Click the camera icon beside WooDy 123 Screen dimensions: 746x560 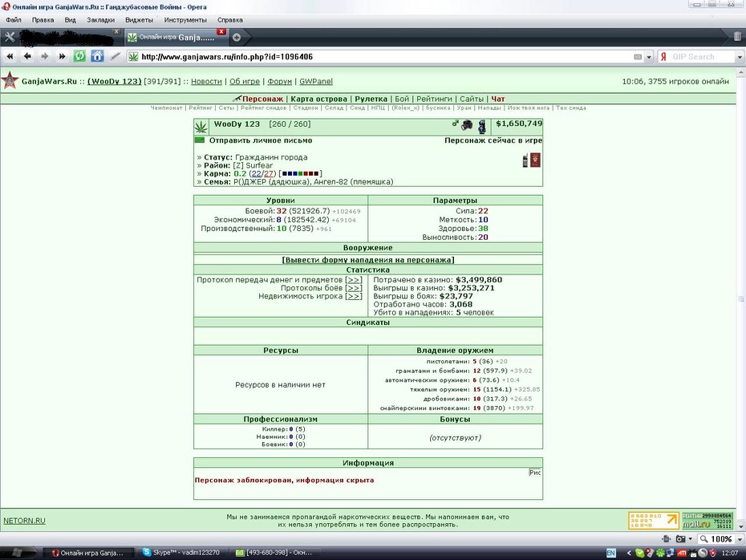(x=467, y=125)
